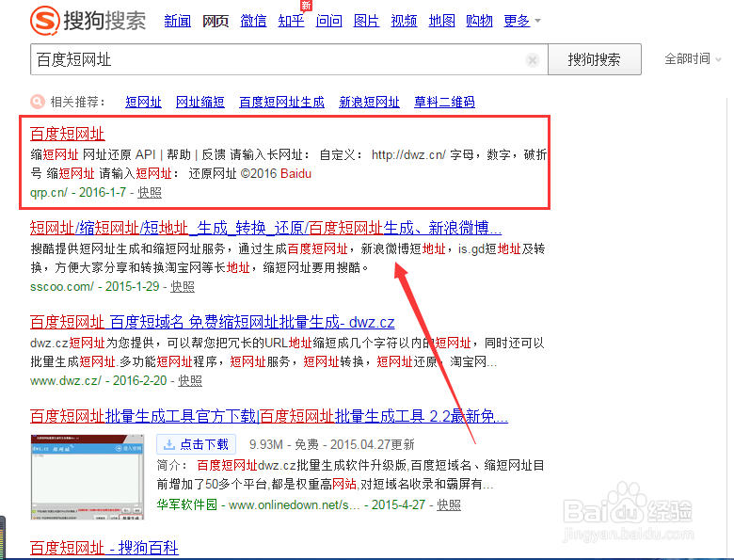Open the 百度短网址 - 搜狗百科 result
The image size is (734, 560).
click(x=104, y=548)
